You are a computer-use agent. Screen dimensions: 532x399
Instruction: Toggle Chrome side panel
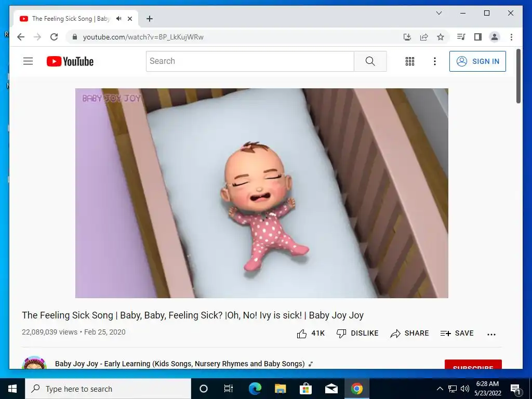coord(478,37)
